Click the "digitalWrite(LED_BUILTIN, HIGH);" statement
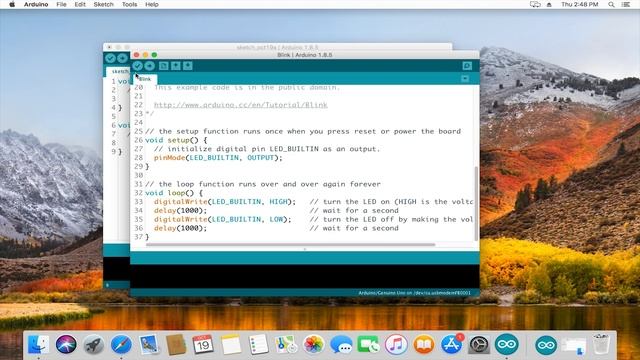 point(225,202)
